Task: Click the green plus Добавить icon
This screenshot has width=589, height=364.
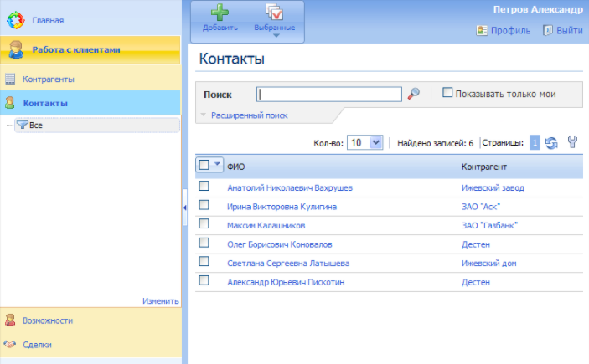Action: (220, 13)
